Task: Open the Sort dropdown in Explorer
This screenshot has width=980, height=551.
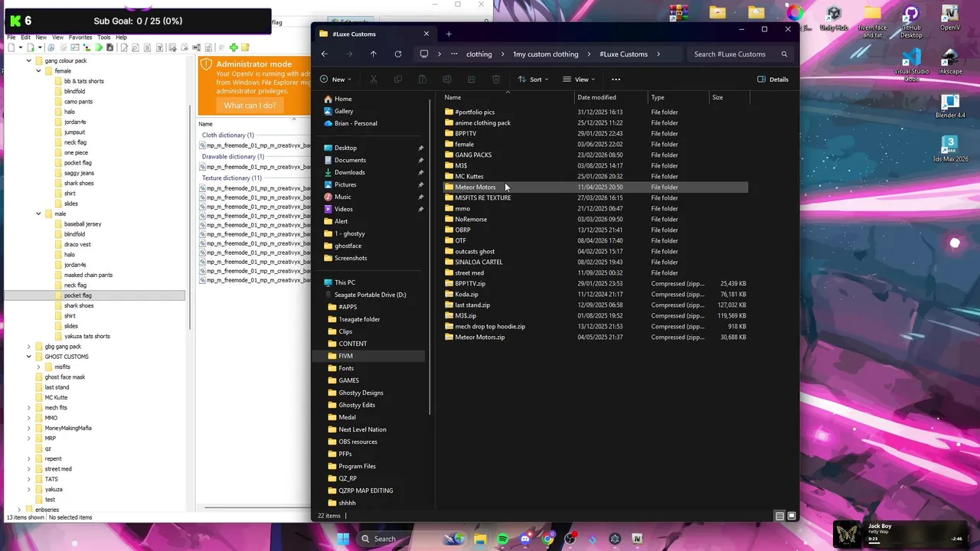Action: [x=533, y=80]
